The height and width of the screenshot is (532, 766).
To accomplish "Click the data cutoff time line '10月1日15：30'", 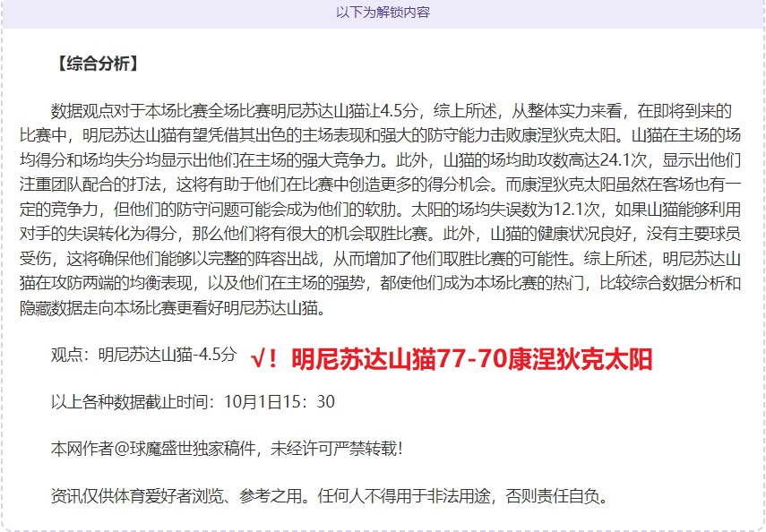I will [x=280, y=401].
